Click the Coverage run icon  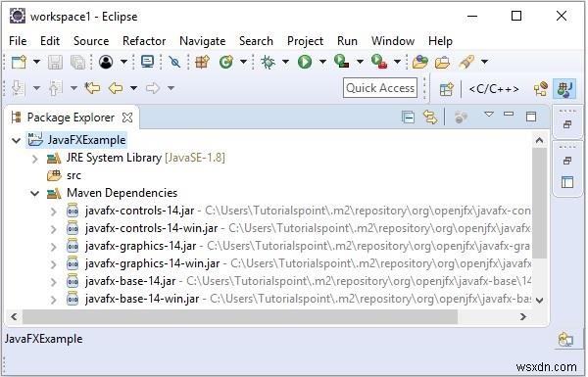tap(341, 61)
